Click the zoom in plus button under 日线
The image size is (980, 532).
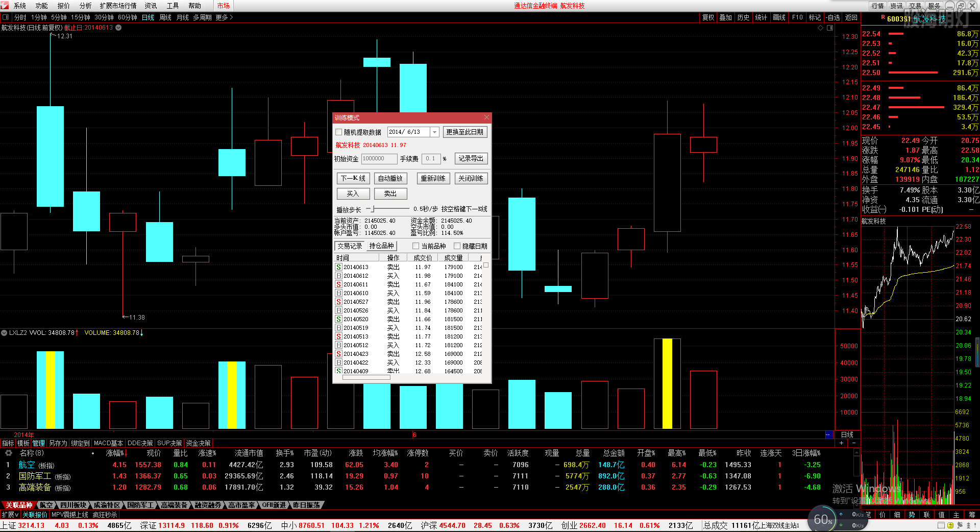841,443
